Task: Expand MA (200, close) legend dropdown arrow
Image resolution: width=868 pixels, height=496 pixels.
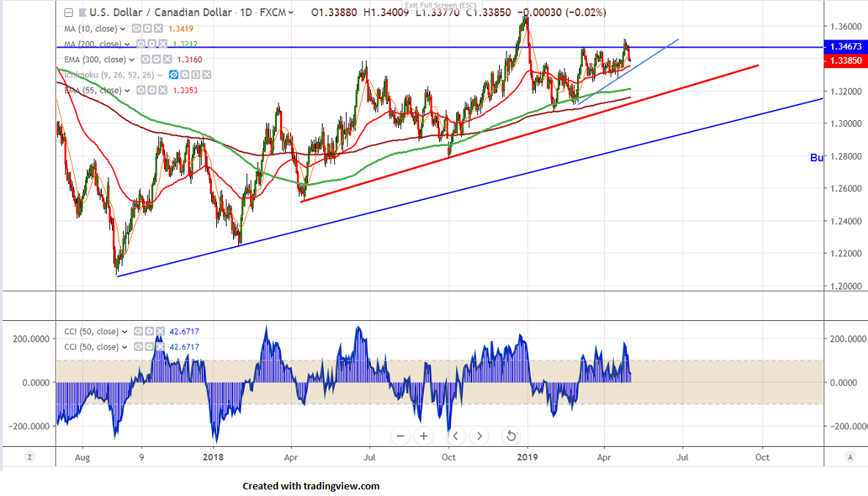Action: pyautogui.click(x=128, y=44)
